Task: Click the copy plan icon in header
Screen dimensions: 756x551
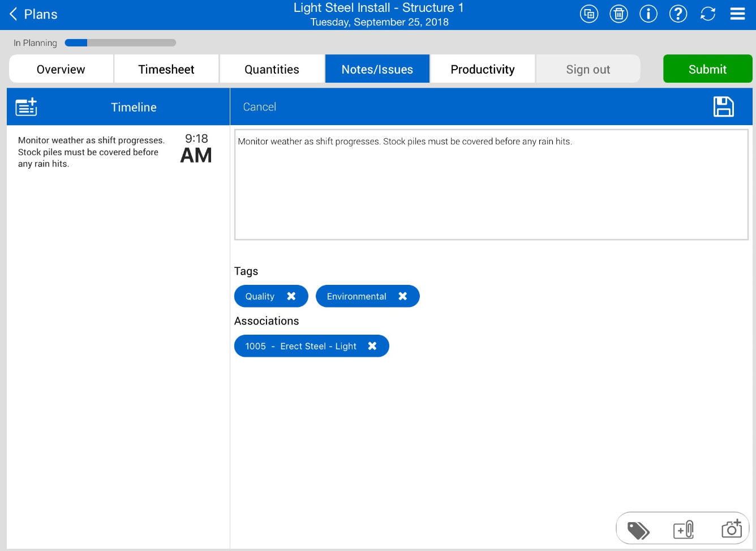Action: [589, 14]
